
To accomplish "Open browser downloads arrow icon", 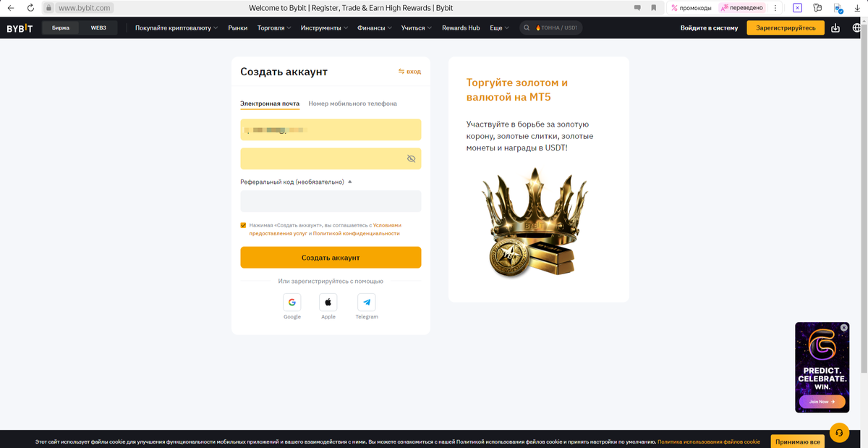I will coord(859,8).
